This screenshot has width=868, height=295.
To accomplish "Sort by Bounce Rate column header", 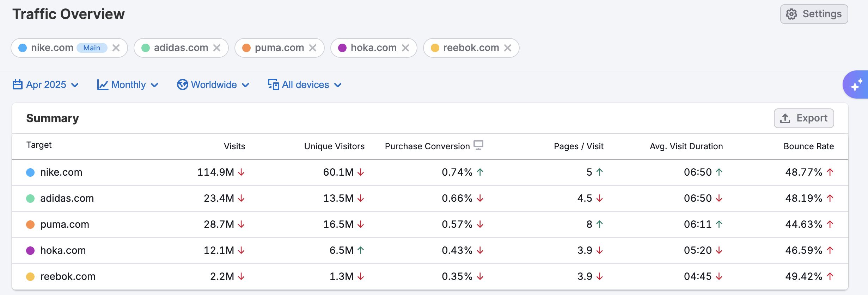I will [x=808, y=146].
